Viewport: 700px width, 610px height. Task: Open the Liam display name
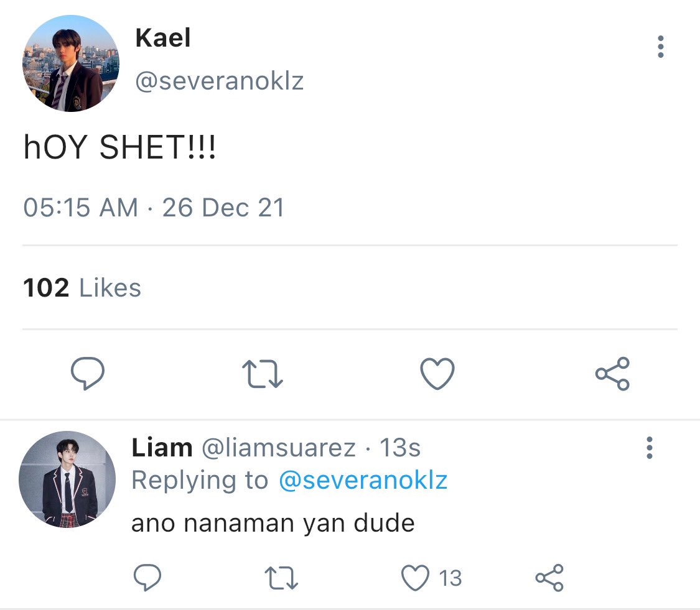[162, 448]
